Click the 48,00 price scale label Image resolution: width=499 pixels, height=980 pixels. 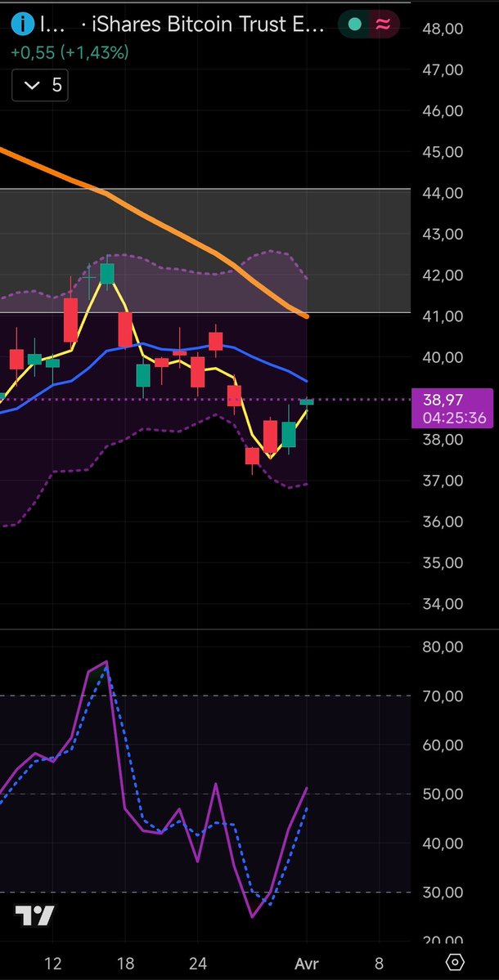pyautogui.click(x=443, y=29)
